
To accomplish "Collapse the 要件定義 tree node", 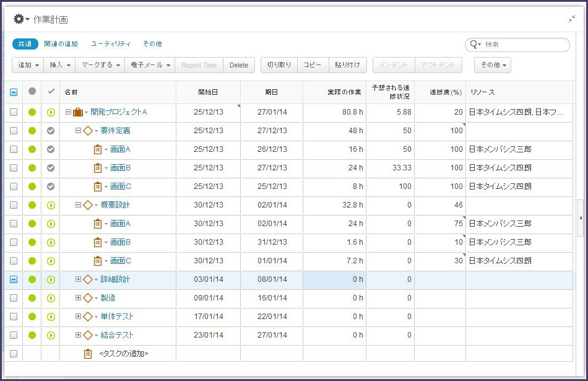I will coord(78,131).
